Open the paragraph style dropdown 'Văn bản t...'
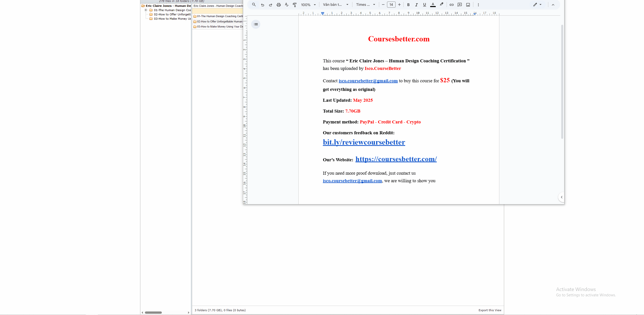Viewport: 644px width, 315px height. (x=336, y=5)
